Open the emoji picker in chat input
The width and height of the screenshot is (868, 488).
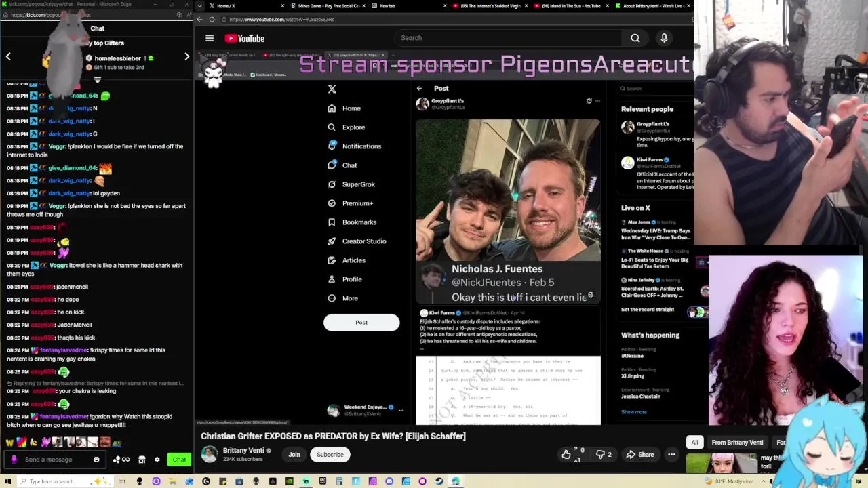pos(96,460)
